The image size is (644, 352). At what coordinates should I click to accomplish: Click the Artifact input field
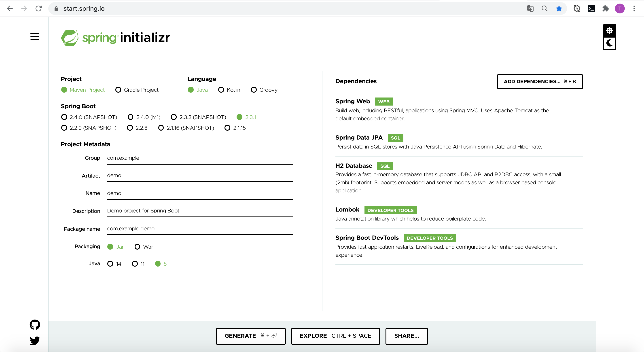pyautogui.click(x=200, y=176)
